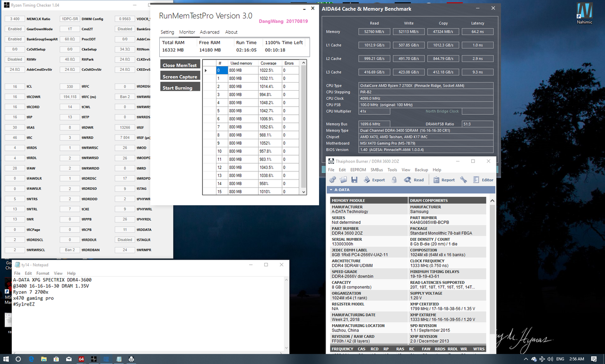Open the About tab in RunMemTestPro
The image size is (605, 364).
pyautogui.click(x=231, y=32)
